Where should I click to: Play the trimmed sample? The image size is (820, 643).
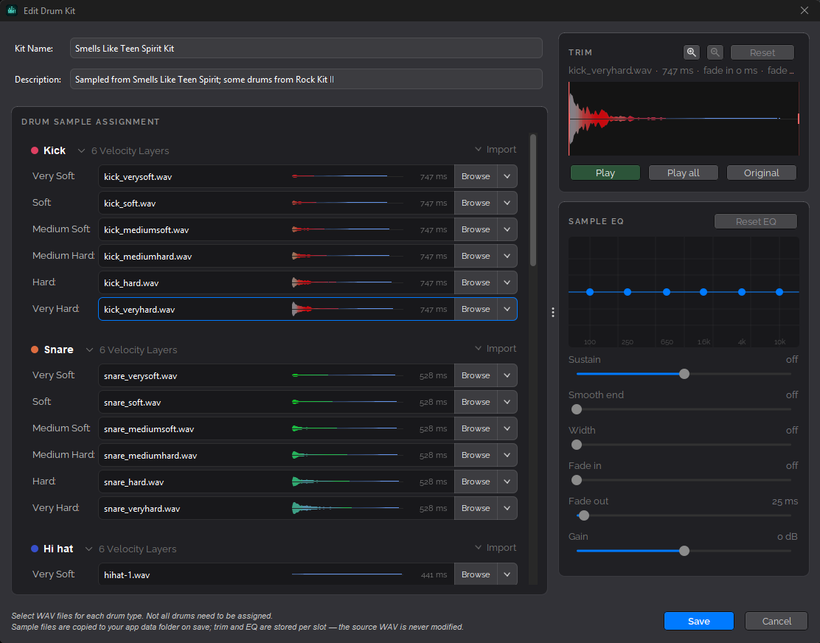click(605, 173)
